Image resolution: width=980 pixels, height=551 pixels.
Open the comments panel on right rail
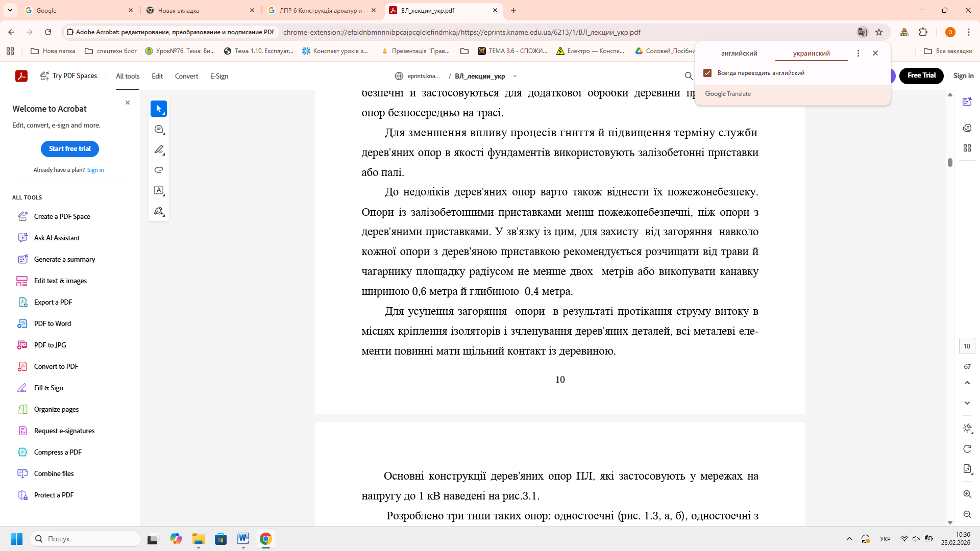click(x=967, y=128)
